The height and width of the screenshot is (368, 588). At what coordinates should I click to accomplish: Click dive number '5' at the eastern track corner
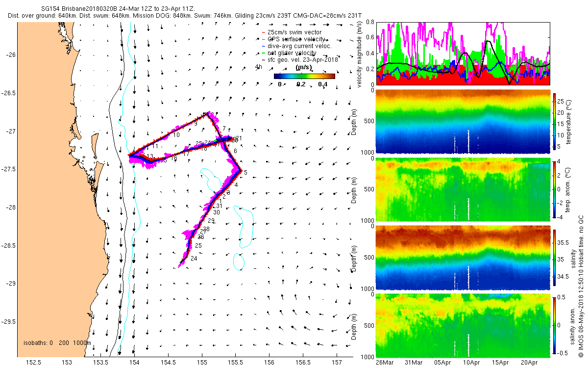(245, 172)
